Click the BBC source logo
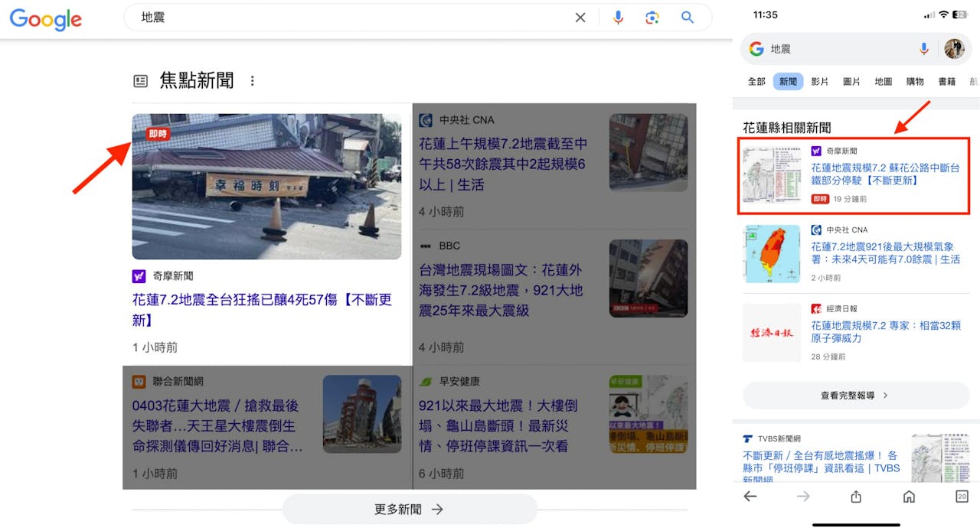Viewport: 980px width, 531px height. [426, 246]
